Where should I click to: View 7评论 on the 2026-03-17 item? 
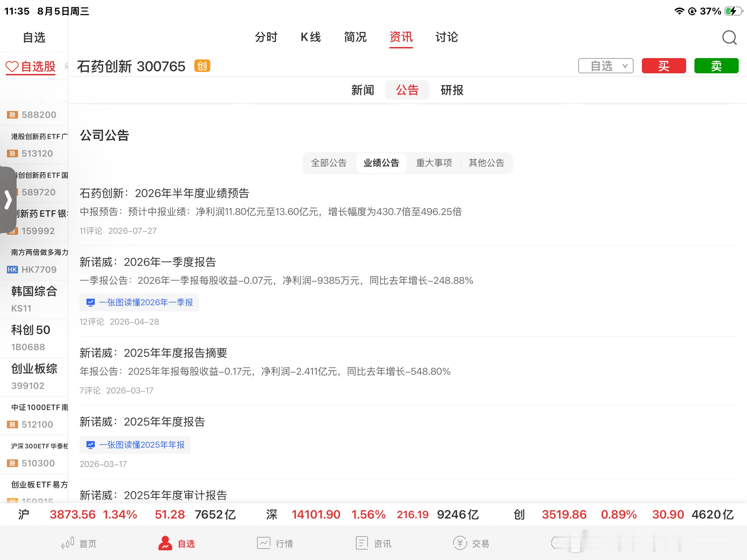click(90, 391)
